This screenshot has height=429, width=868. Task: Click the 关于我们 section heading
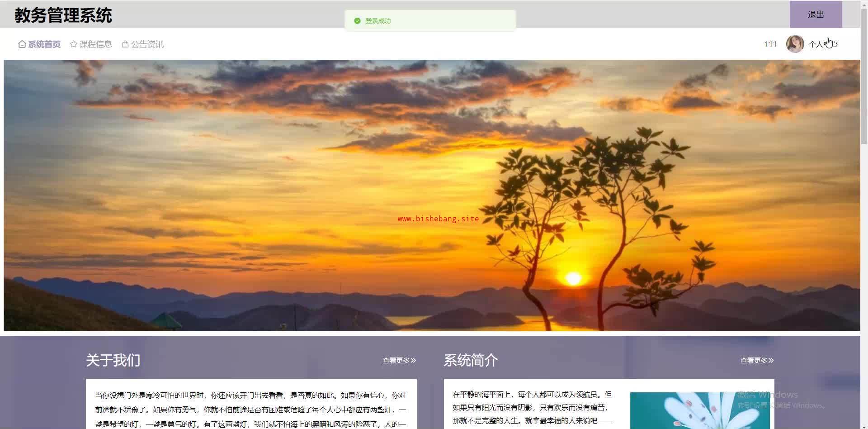tap(113, 360)
